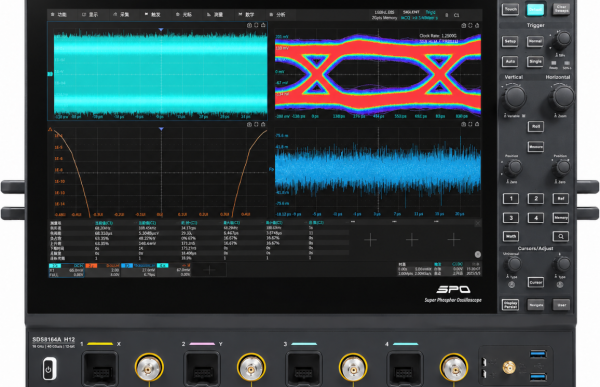The width and height of the screenshot is (600, 387).
Task: Push the right Cursors/Adjust knob
Action: click(563, 264)
